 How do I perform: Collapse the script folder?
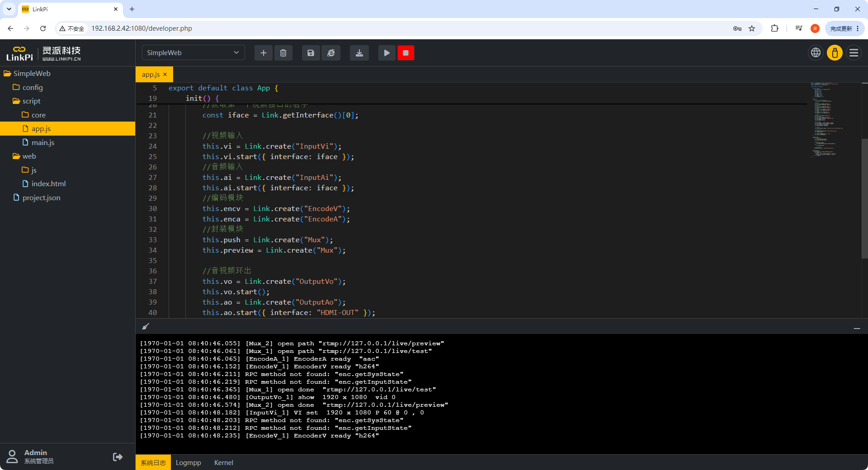31,101
